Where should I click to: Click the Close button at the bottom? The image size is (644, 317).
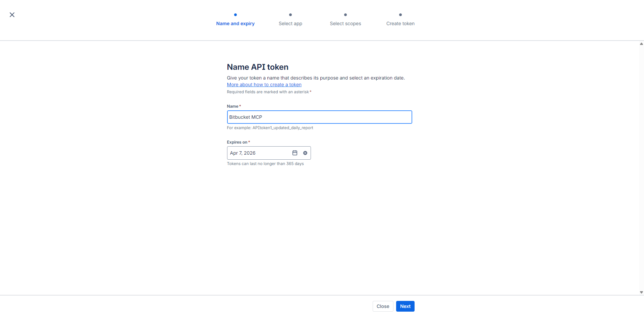pos(383,306)
